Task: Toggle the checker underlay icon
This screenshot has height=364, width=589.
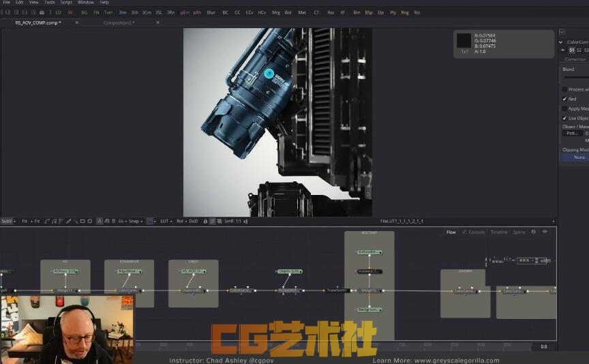Action: point(220,222)
